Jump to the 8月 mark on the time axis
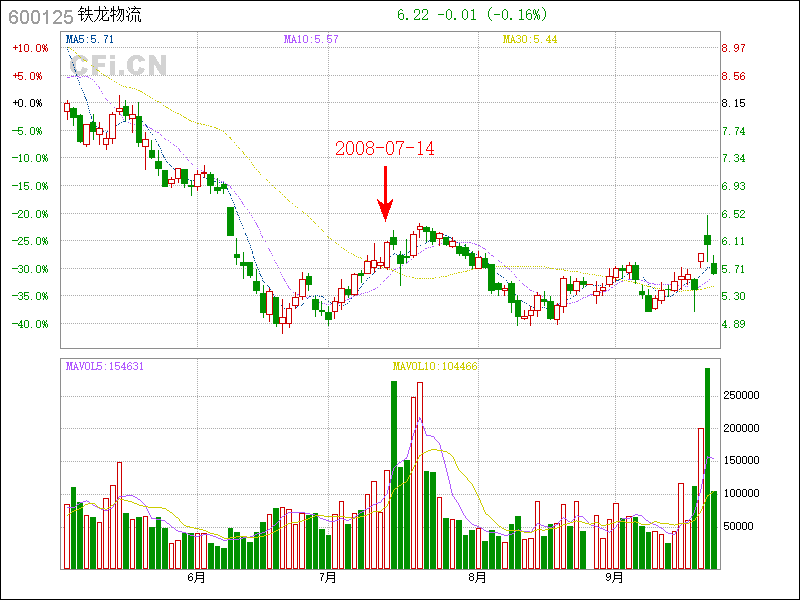 click(x=477, y=577)
